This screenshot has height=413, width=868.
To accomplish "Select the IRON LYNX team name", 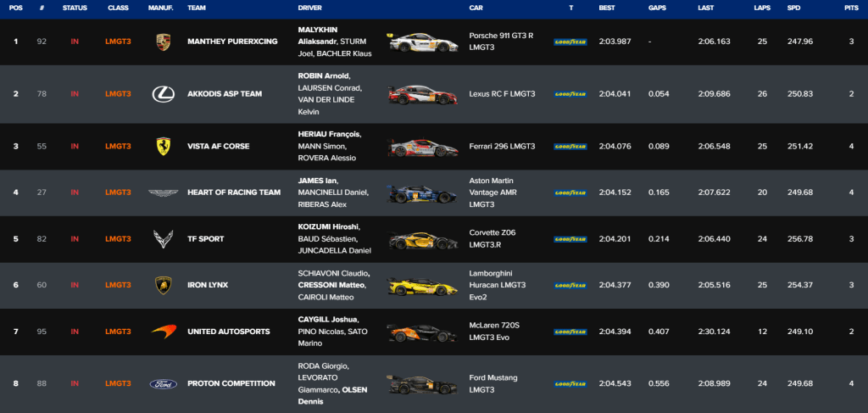I will point(208,285).
